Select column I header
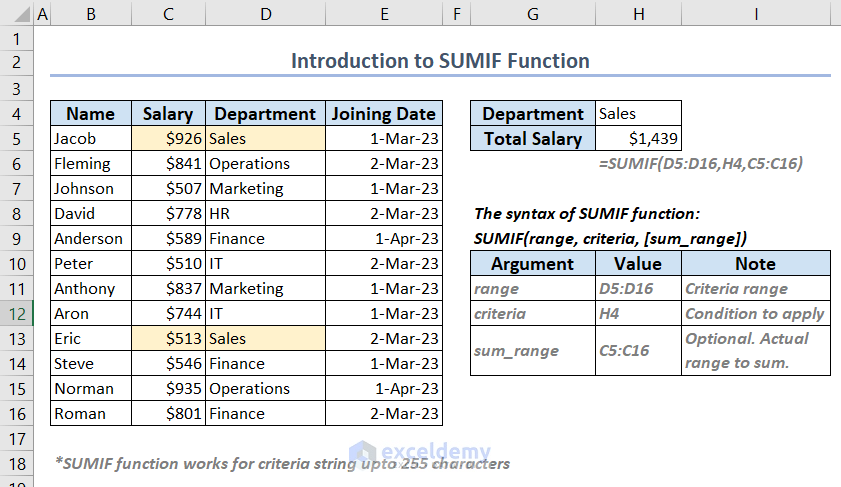Image resolution: width=841 pixels, height=487 pixels. tap(756, 14)
